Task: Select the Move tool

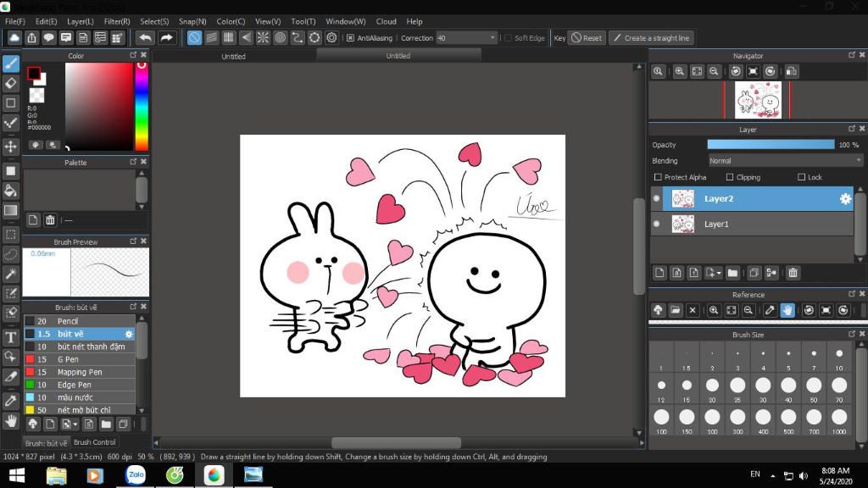Action: pos(10,147)
